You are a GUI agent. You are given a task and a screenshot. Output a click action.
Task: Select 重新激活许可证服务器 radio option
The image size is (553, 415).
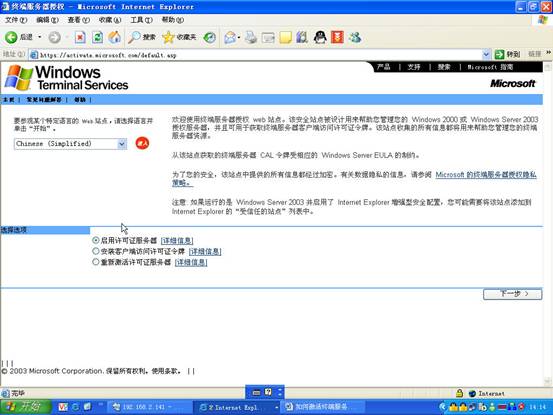[96, 262]
